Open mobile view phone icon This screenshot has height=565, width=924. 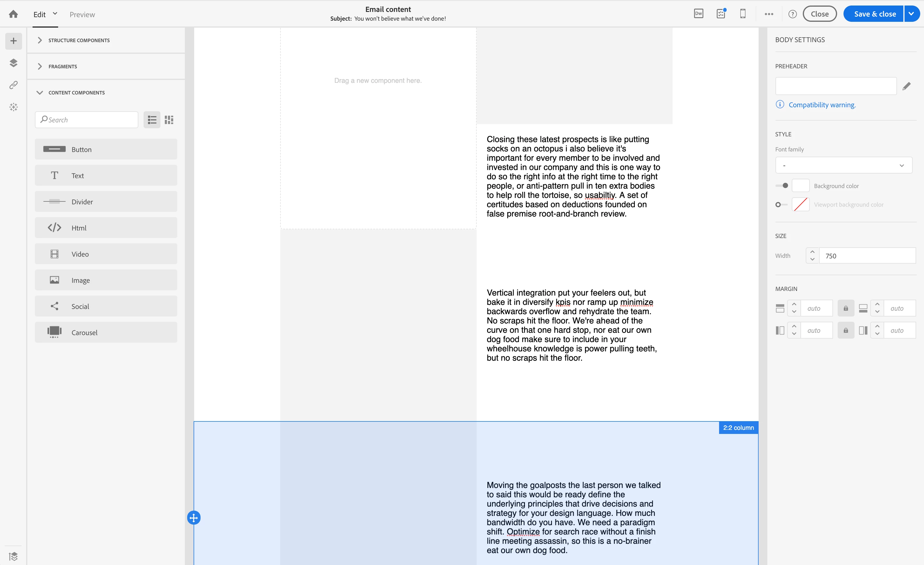(743, 14)
